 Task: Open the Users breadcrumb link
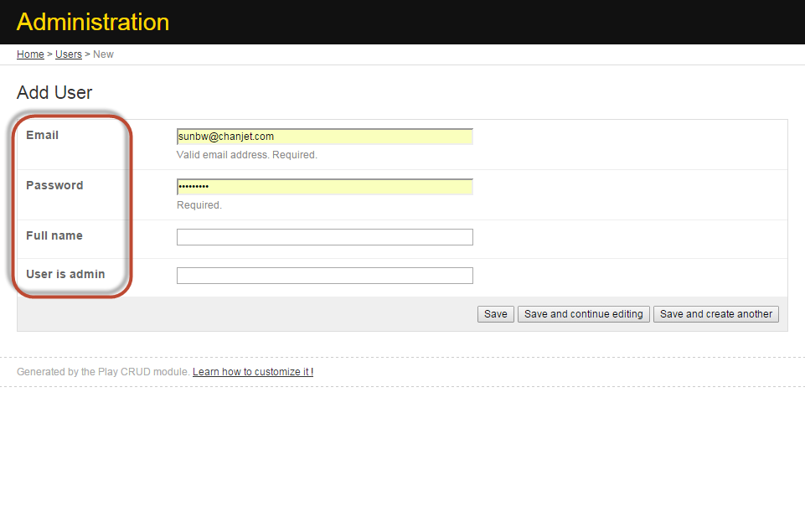(x=69, y=54)
